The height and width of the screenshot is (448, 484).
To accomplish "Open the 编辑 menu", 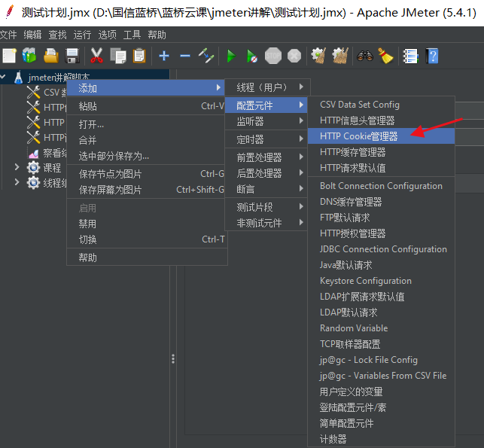I will coord(32,35).
